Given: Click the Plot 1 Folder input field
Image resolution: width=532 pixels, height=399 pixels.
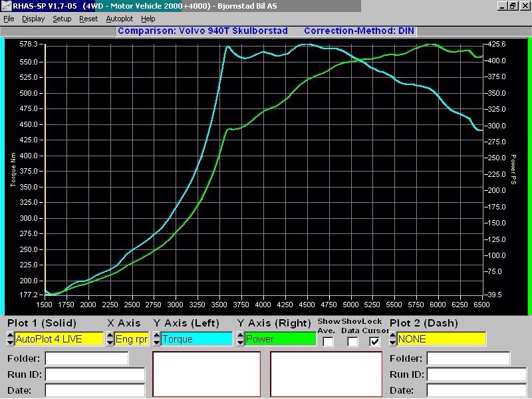Looking at the screenshot, I should pyautogui.click(x=87, y=358).
